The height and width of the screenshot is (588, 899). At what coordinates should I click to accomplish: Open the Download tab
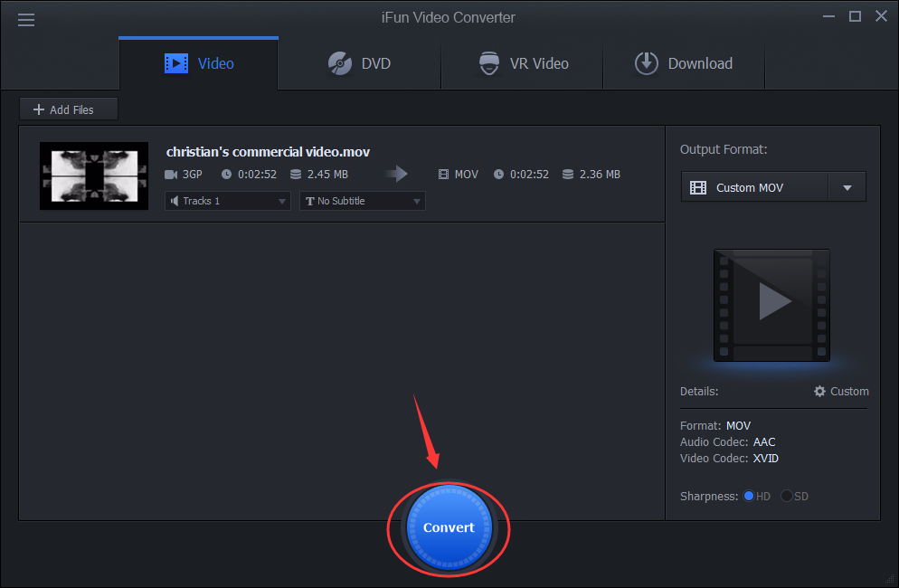coord(684,63)
